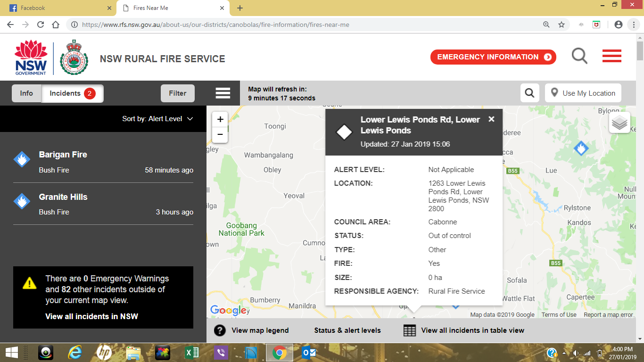Open Internet Explorer from the taskbar
The width and height of the screenshot is (644, 362).
[x=74, y=353]
